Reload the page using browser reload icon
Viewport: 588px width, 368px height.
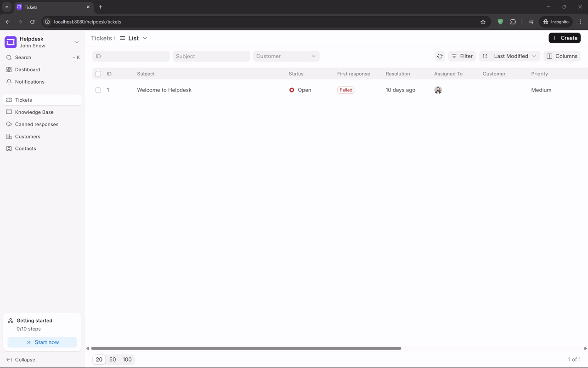pos(32,22)
